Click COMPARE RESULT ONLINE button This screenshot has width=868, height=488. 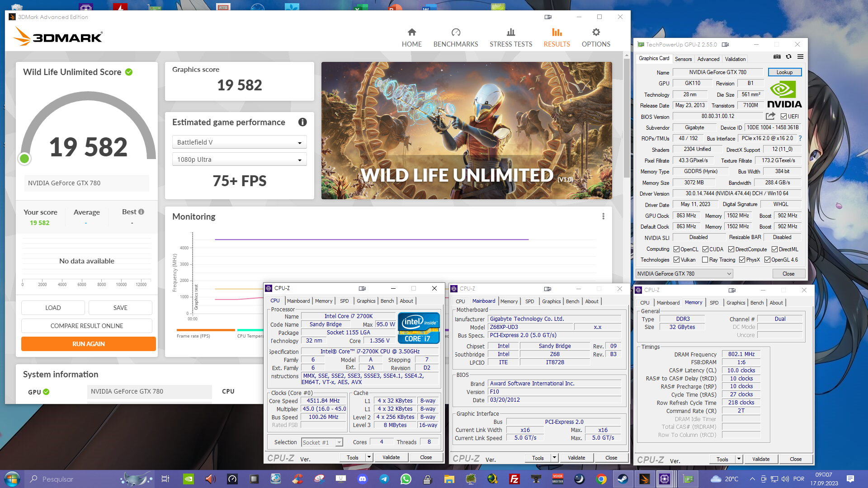(x=87, y=326)
